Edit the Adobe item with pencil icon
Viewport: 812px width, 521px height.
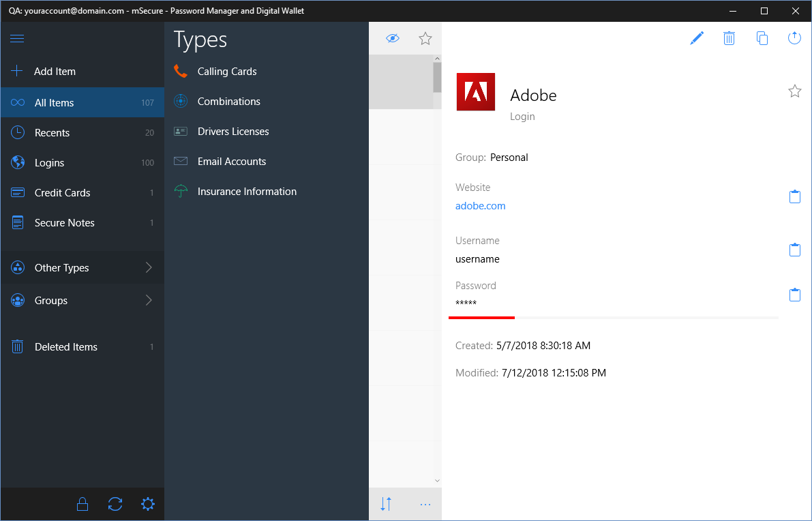pos(697,38)
